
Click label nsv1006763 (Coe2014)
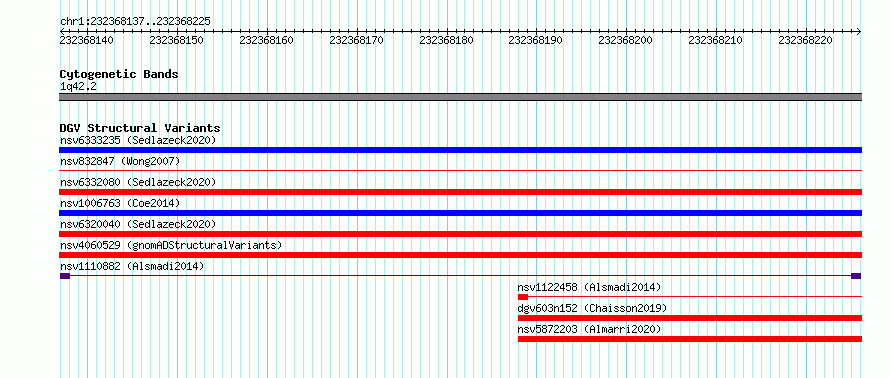(120, 203)
